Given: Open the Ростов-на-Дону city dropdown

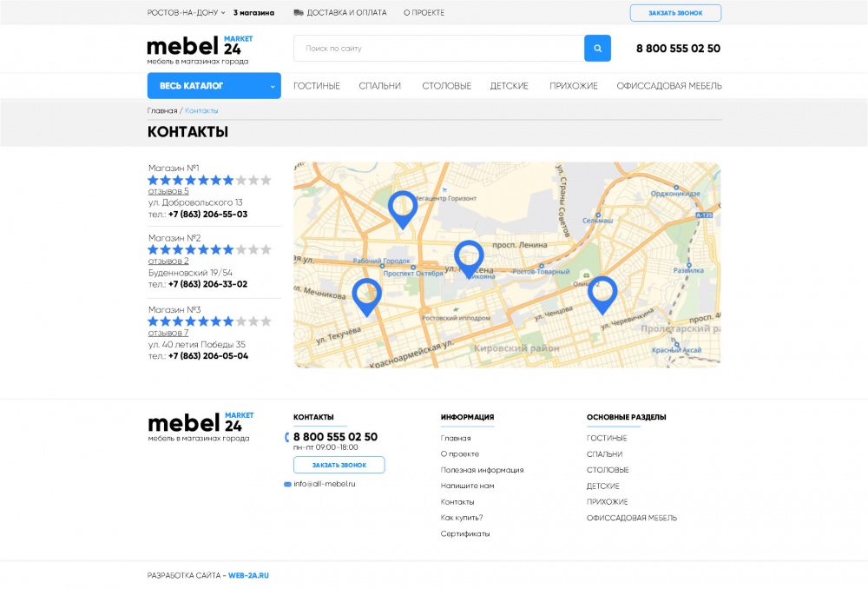Looking at the screenshot, I should (186, 13).
